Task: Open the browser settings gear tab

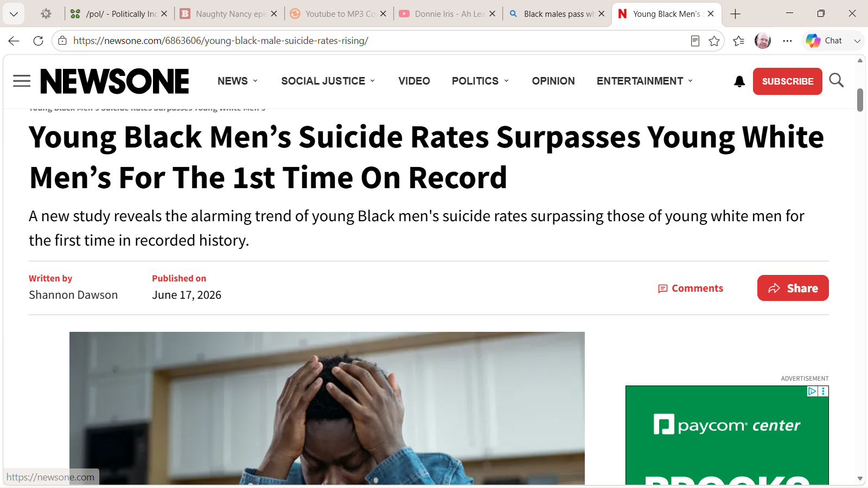Action: (x=46, y=14)
